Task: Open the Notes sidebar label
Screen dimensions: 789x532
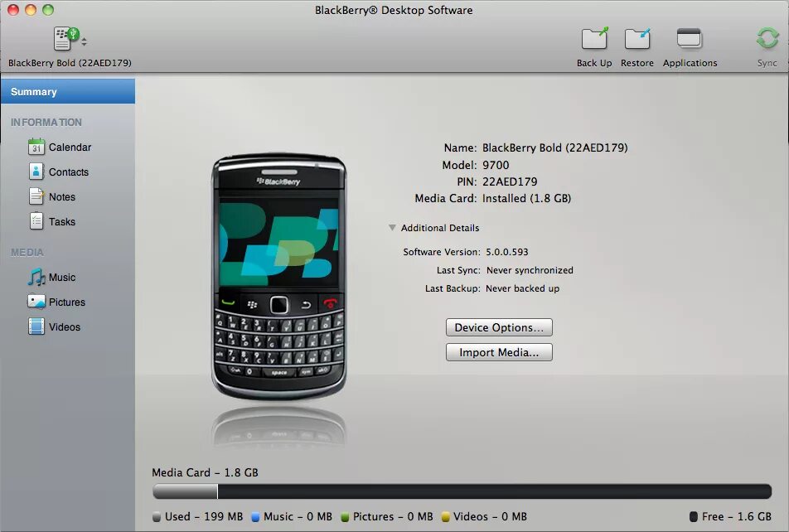Action: tap(62, 196)
